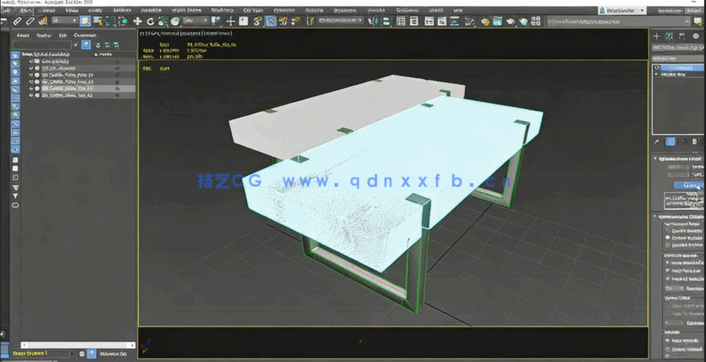Toggle the Display Geometry filter icon
Viewport: 706px width, 362px height.
[x=15, y=55]
